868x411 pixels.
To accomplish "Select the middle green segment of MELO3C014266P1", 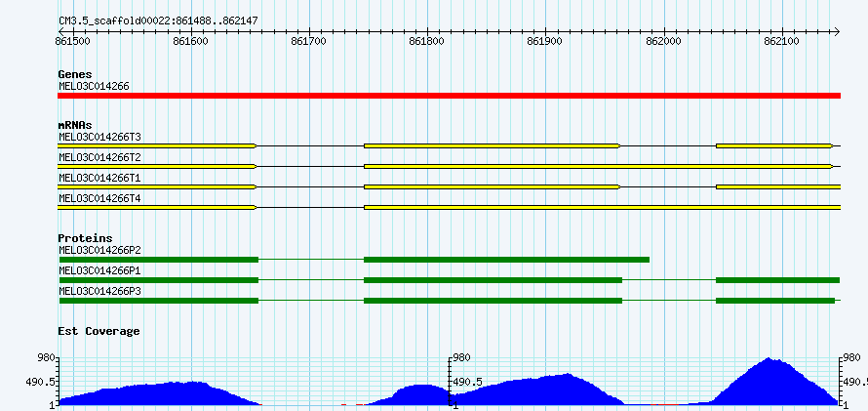I will [493, 280].
